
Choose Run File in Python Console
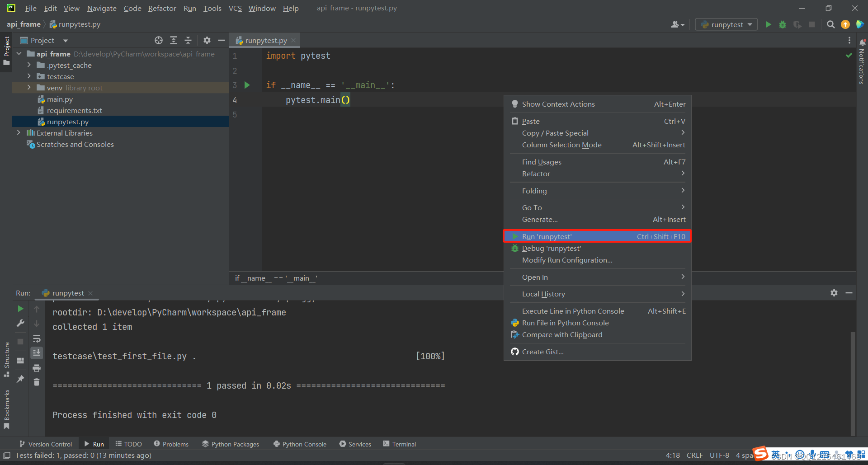point(598,323)
